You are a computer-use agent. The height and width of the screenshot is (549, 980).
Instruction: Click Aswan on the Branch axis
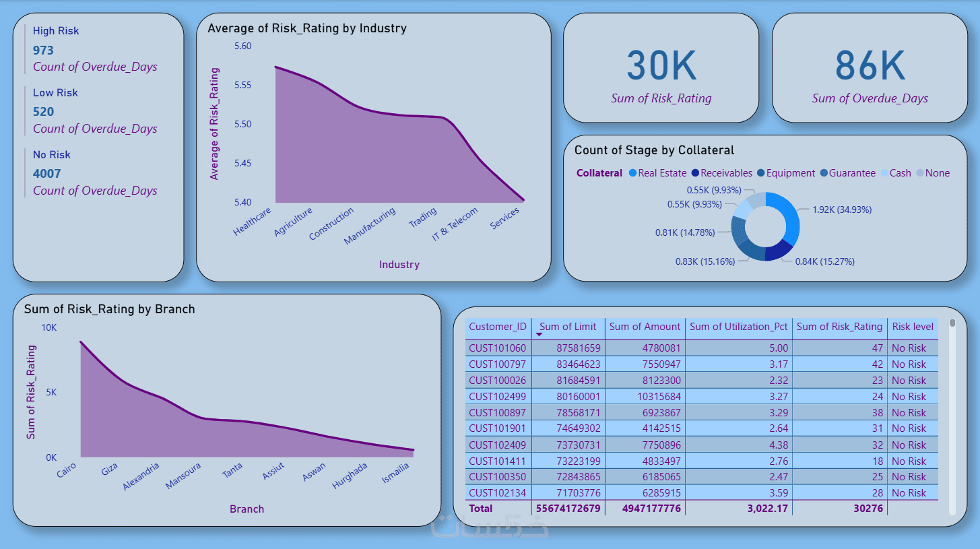point(315,472)
